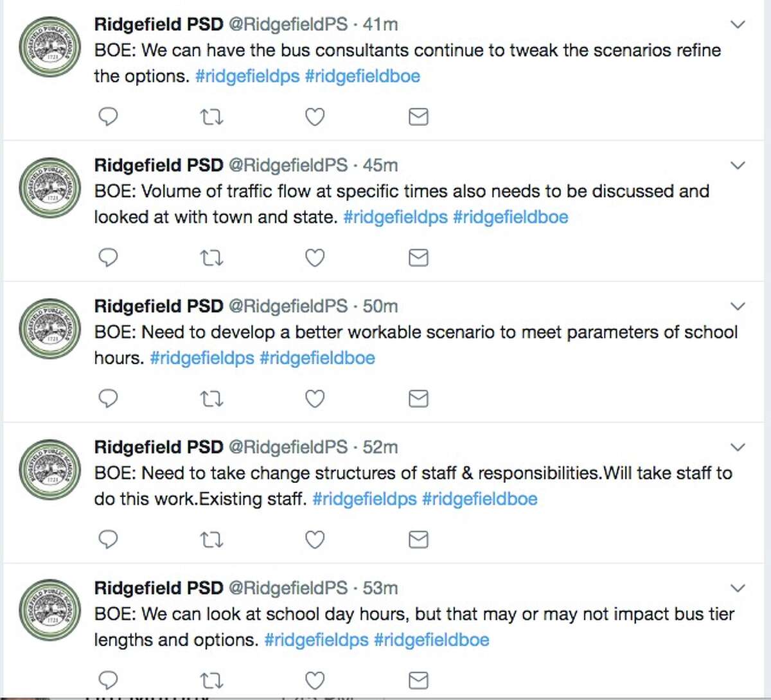This screenshot has height=700, width=771.
Task: Open #ridgefieldboe hashtag in the 45m tweet
Action: coord(511,217)
